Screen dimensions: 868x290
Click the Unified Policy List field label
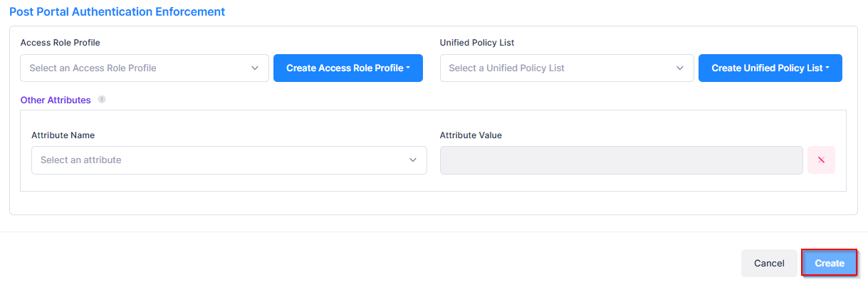pyautogui.click(x=477, y=43)
